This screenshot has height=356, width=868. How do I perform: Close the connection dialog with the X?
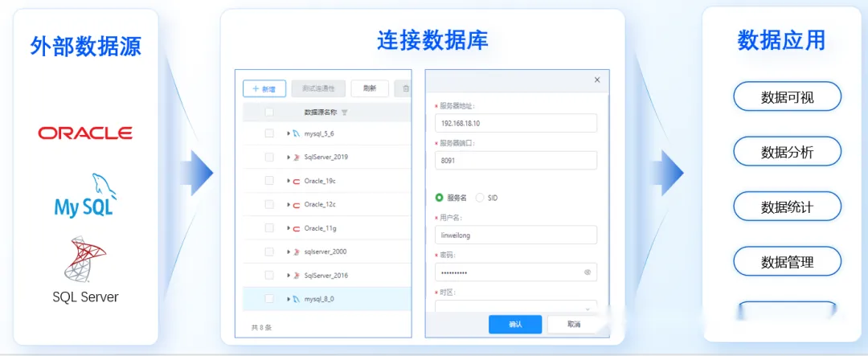(596, 80)
